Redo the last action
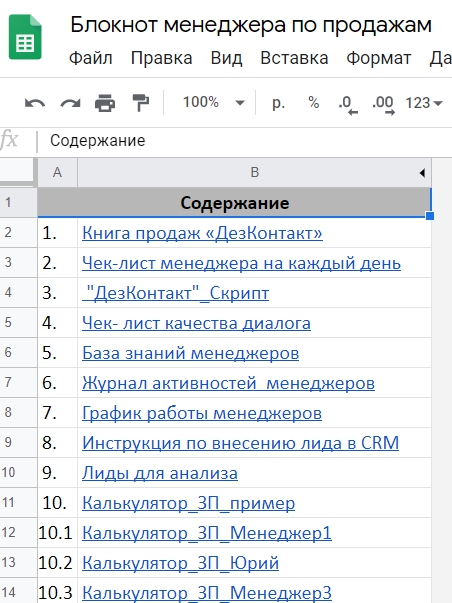 pos(70,103)
